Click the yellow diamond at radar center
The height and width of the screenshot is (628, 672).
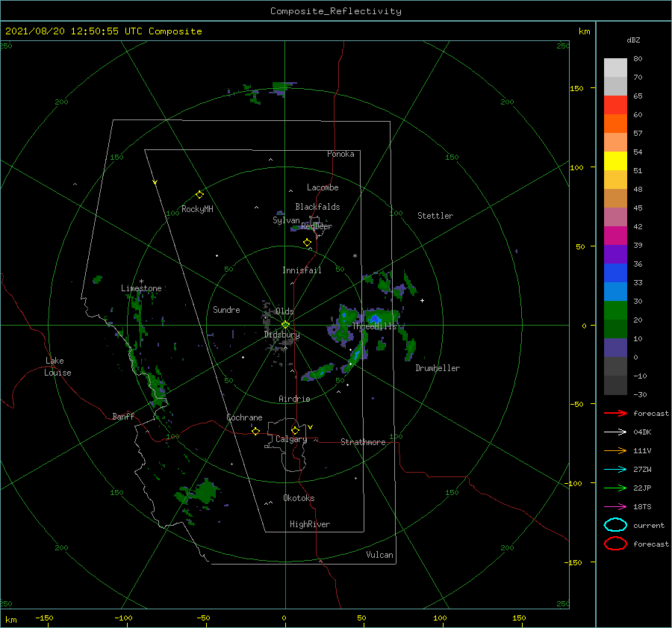click(285, 325)
